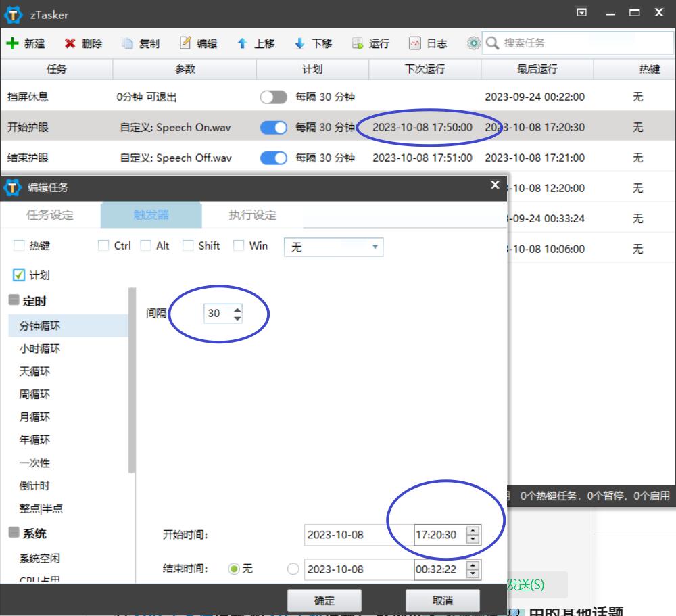Image resolution: width=676 pixels, height=616 pixels.
Task: Enable the 挡屏休息 task toggle switch
Action: pyautogui.click(x=273, y=97)
